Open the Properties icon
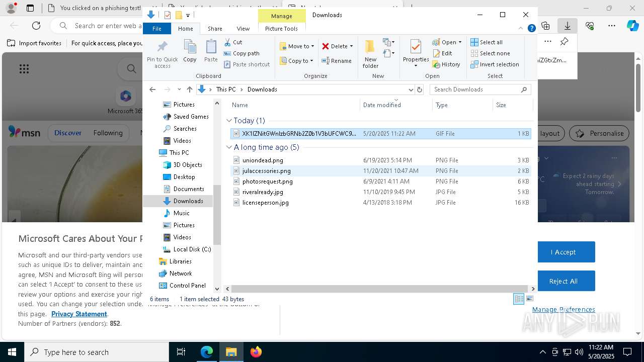 [416, 48]
